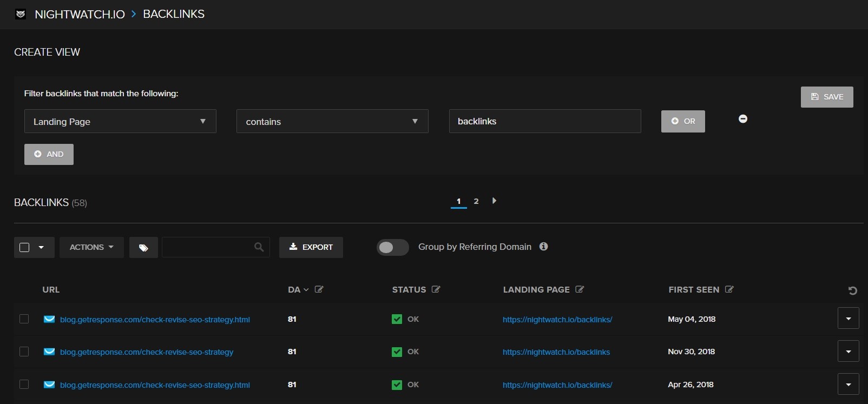Go to page 2 of backlinks
The image size is (868, 404).
click(x=476, y=201)
